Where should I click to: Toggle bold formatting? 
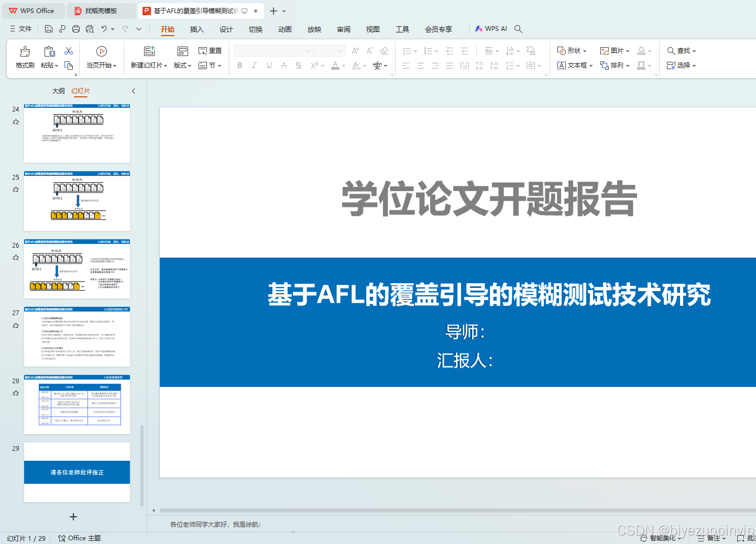click(239, 65)
